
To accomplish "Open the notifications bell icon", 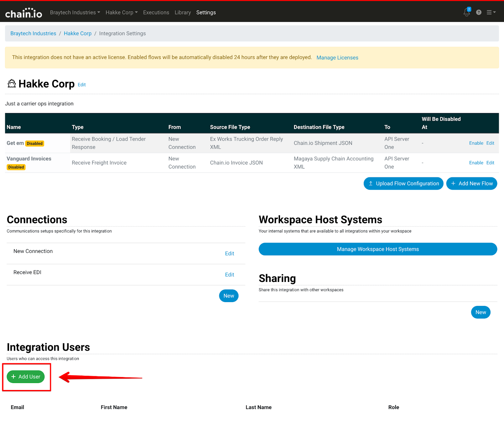I will (467, 12).
